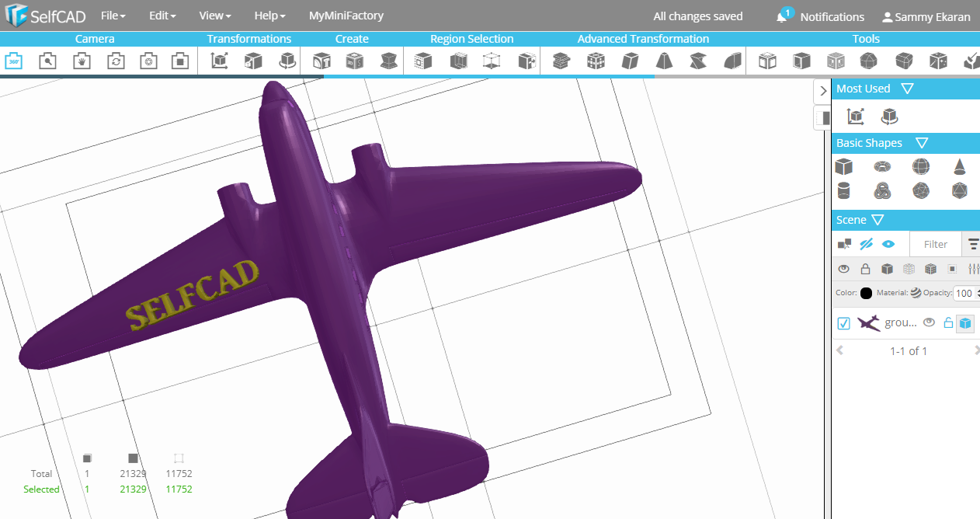Viewport: 980px width, 519px height.
Task: Select the Rotate transformation tool in toolbar
Action: [287, 61]
